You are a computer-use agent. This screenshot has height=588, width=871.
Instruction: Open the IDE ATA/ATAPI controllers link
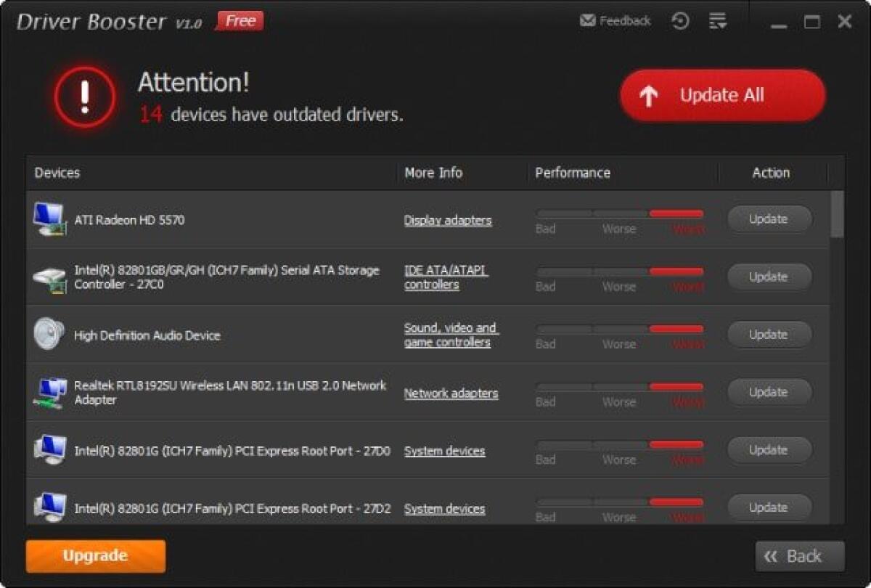click(x=446, y=277)
